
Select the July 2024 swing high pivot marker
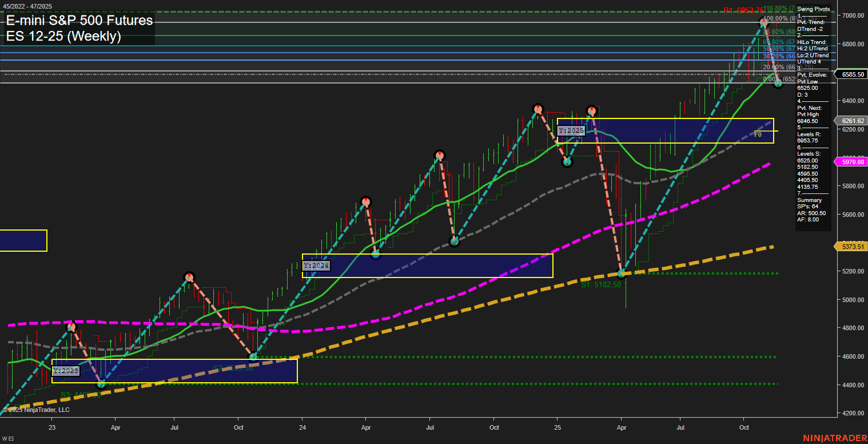coord(439,155)
